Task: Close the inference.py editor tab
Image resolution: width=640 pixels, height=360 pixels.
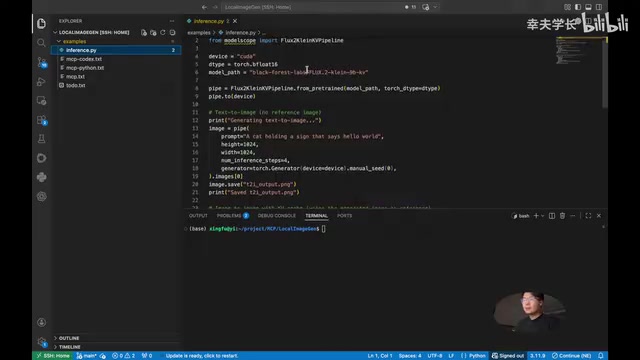Action: pos(235,21)
